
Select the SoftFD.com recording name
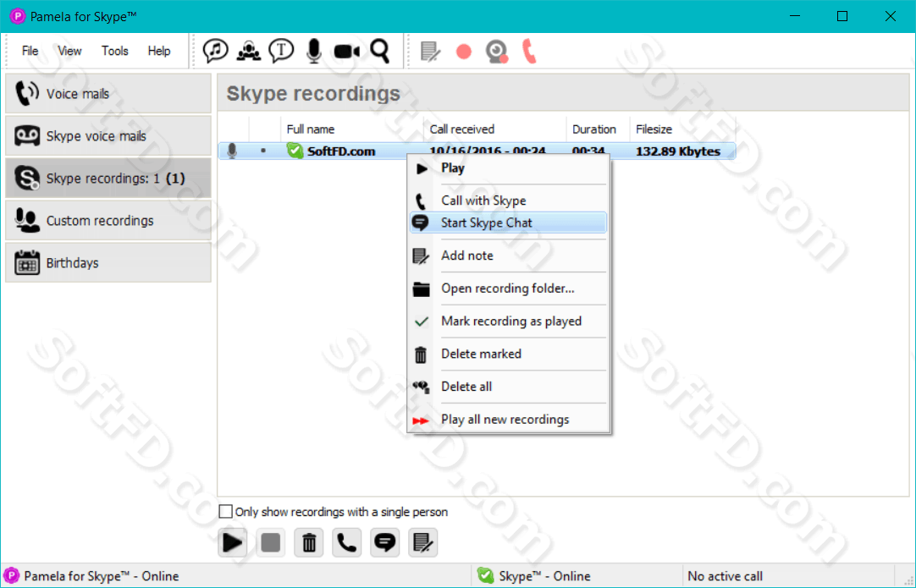click(x=341, y=151)
